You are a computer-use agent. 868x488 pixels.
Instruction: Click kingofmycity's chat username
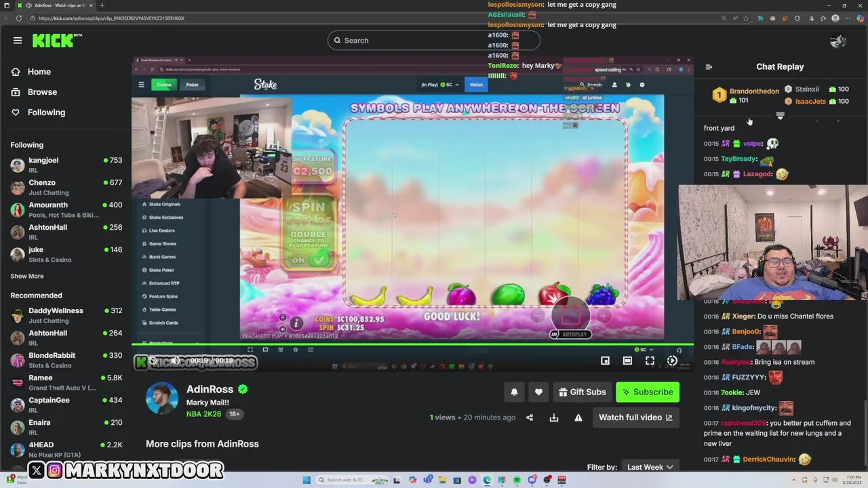(x=754, y=408)
